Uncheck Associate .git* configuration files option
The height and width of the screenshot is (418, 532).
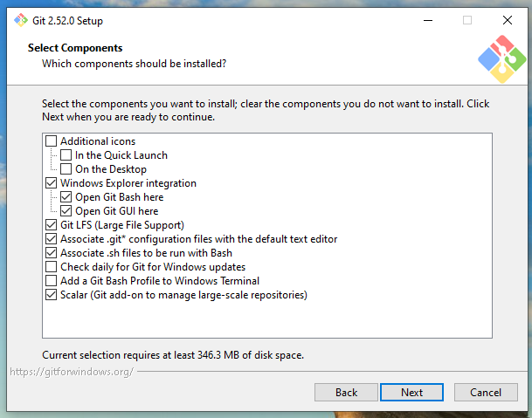52,239
